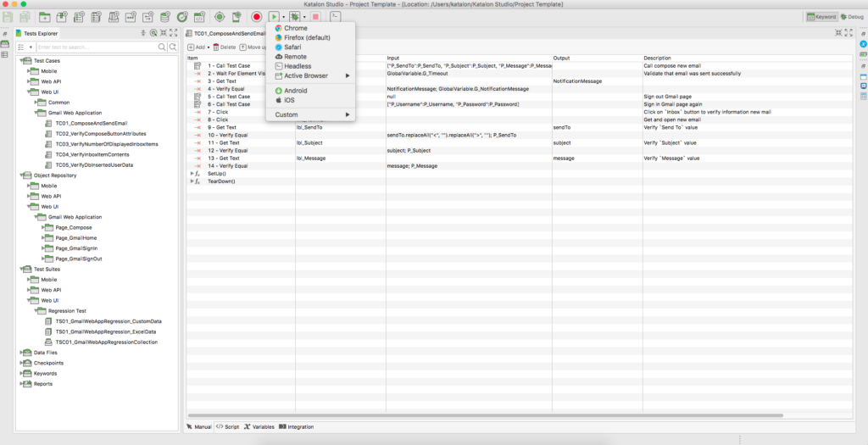Switch to the Script tab

tap(227, 426)
